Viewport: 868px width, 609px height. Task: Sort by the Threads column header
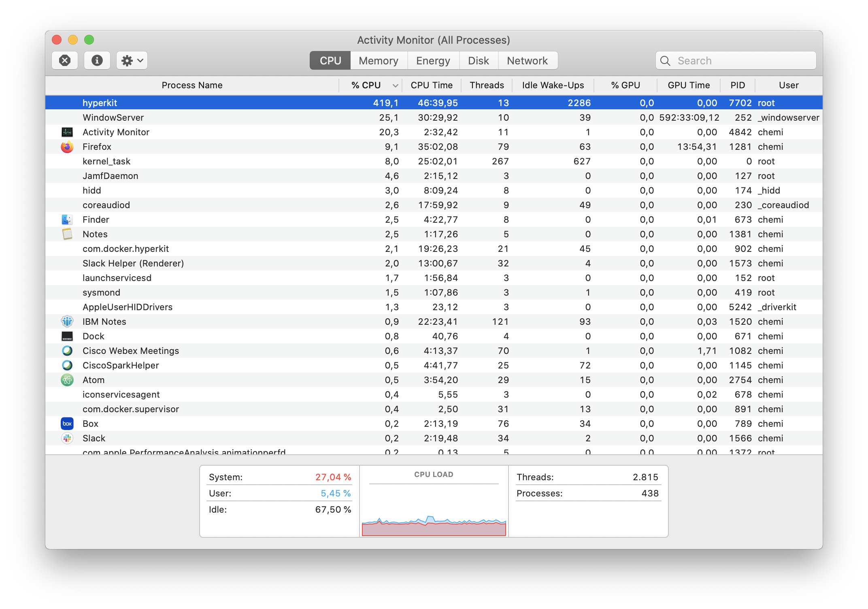[x=487, y=85]
